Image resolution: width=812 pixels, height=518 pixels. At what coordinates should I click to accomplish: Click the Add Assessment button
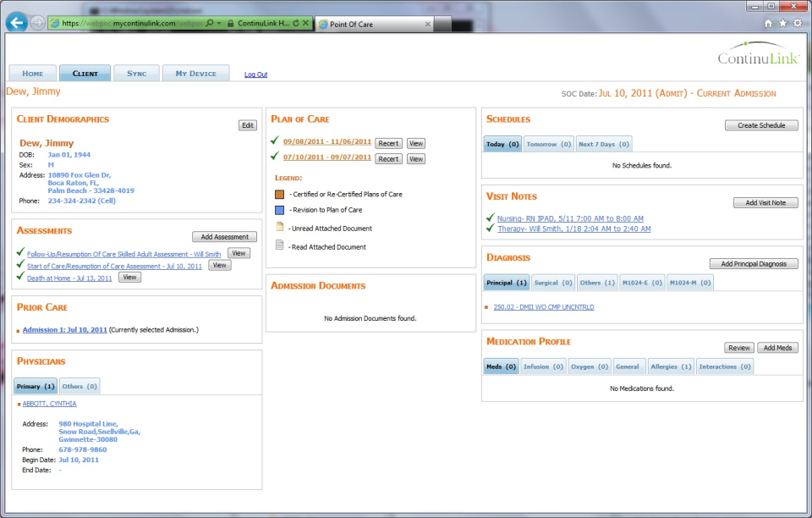[225, 237]
